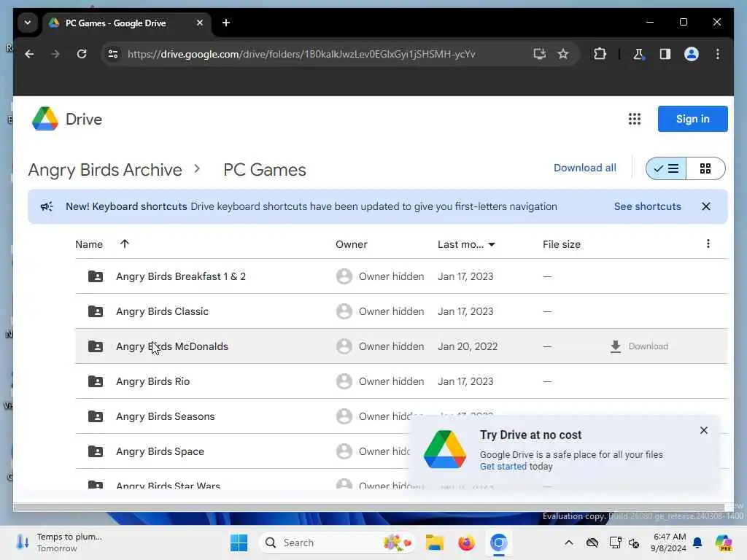The height and width of the screenshot is (560, 747).
Task: Close the PC Games browser tab
Action: [x=200, y=23]
